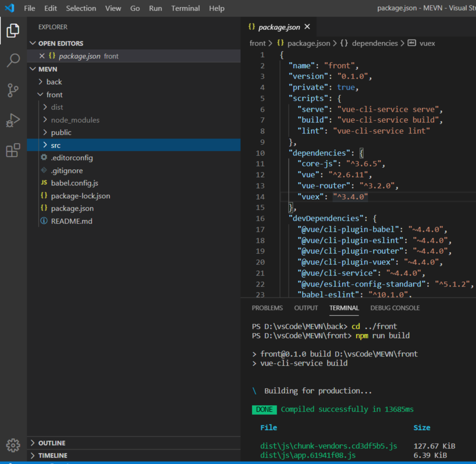Switch to the OUTPUT panel tab
The width and height of the screenshot is (476, 464).
point(306,308)
